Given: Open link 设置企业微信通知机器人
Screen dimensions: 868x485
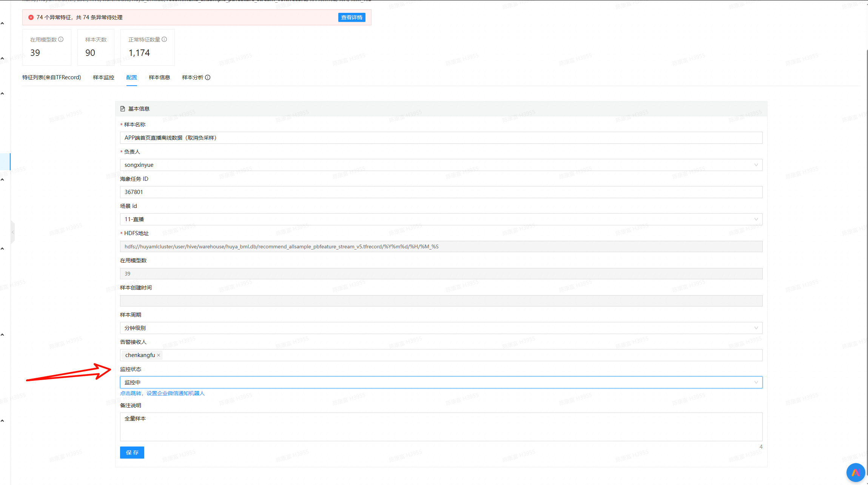Looking at the screenshot, I should (176, 393).
